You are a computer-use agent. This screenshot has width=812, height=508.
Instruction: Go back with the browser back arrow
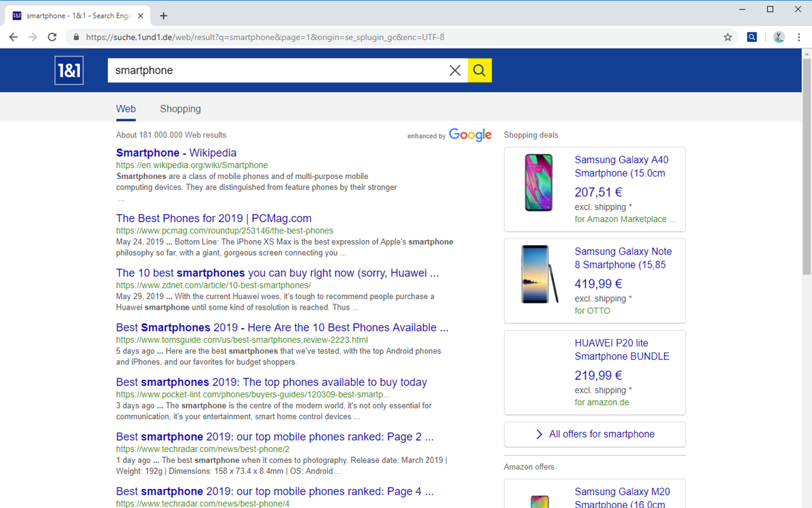[13, 37]
